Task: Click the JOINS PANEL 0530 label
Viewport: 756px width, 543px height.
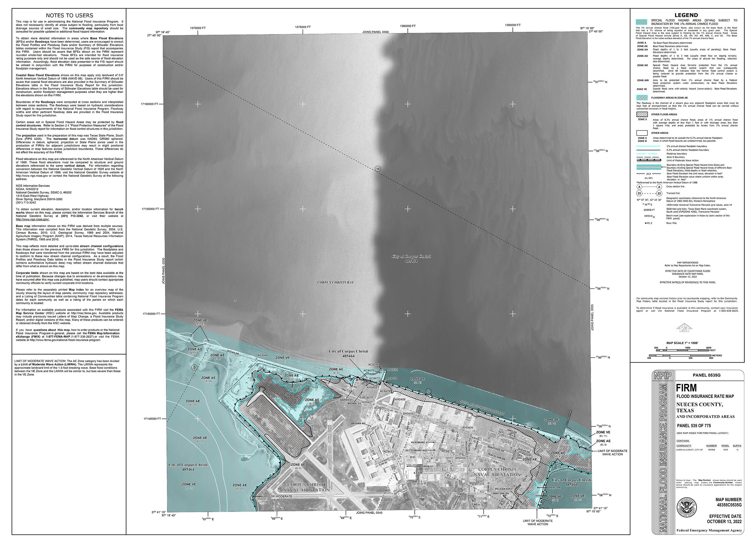Action: coord(163,271)
